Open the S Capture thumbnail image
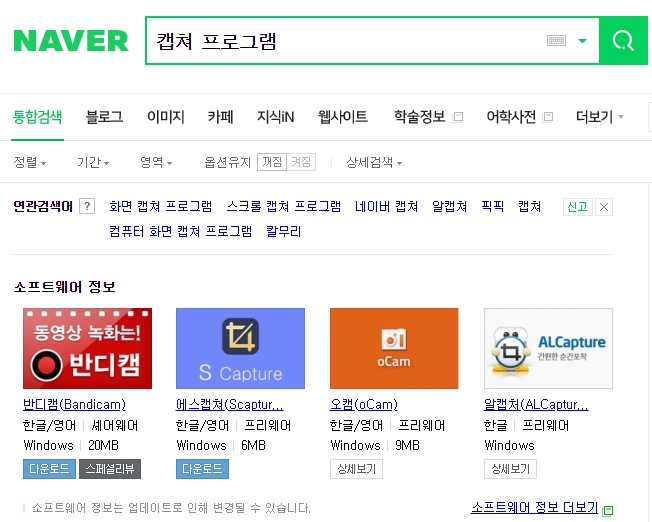Screen dimensions: 652x522 (x=240, y=349)
